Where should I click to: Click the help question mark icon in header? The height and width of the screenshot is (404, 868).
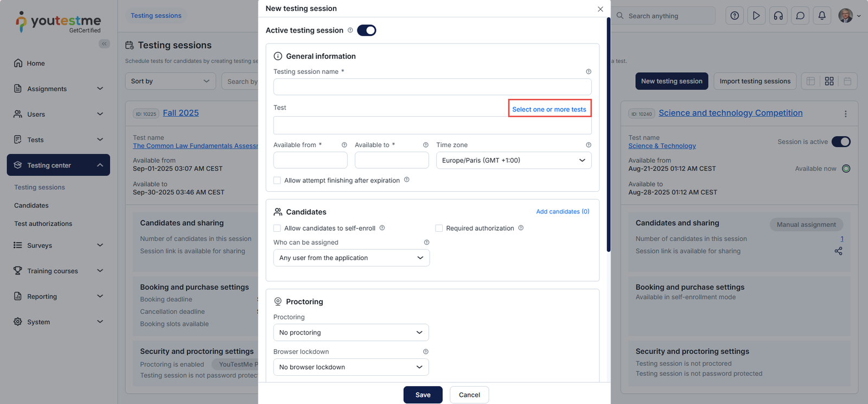click(735, 16)
